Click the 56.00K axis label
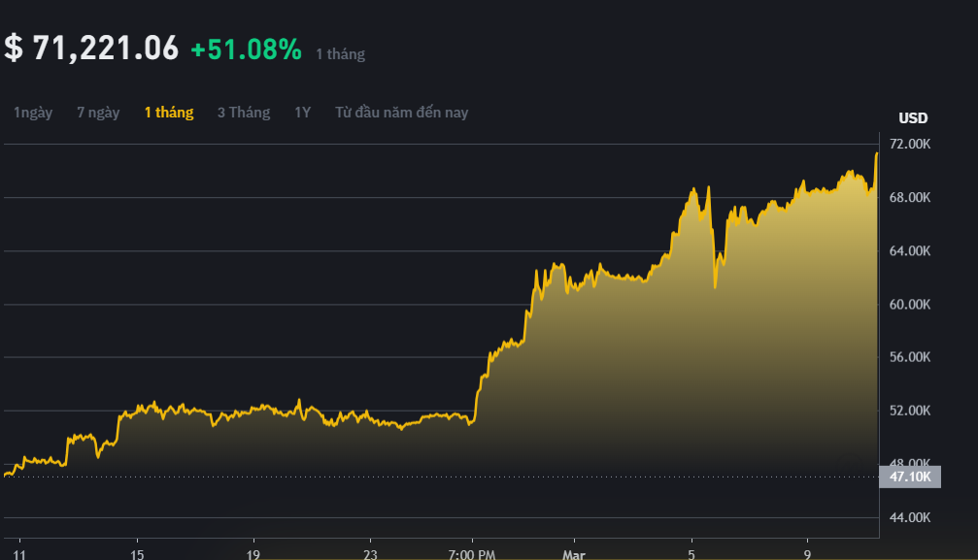Viewport: 978px width, 560px height. pos(910,357)
